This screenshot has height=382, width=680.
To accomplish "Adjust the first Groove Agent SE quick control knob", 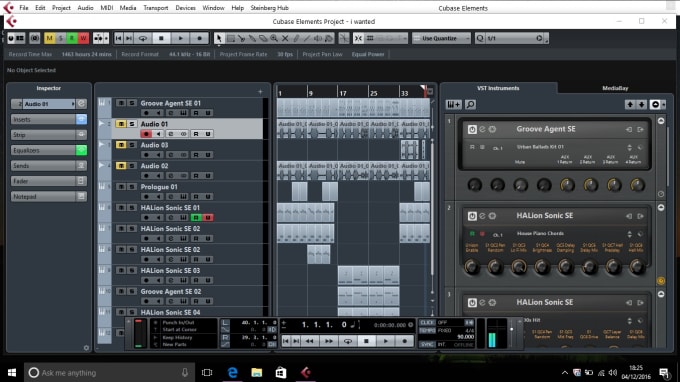I will coord(475,185).
